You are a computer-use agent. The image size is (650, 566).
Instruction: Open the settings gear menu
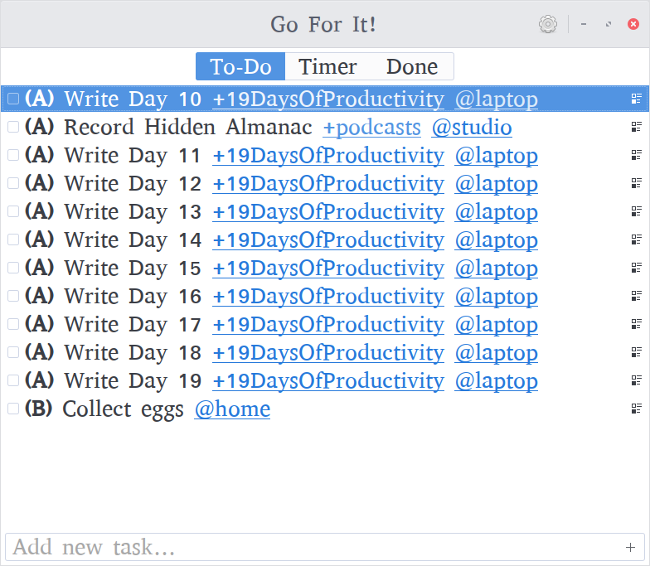click(547, 25)
